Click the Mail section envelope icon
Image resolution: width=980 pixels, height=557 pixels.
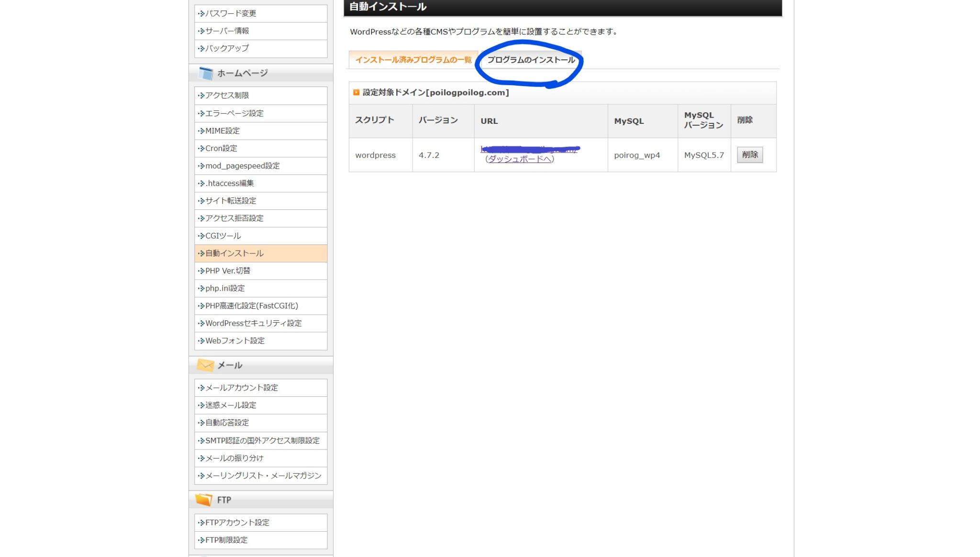[205, 365]
